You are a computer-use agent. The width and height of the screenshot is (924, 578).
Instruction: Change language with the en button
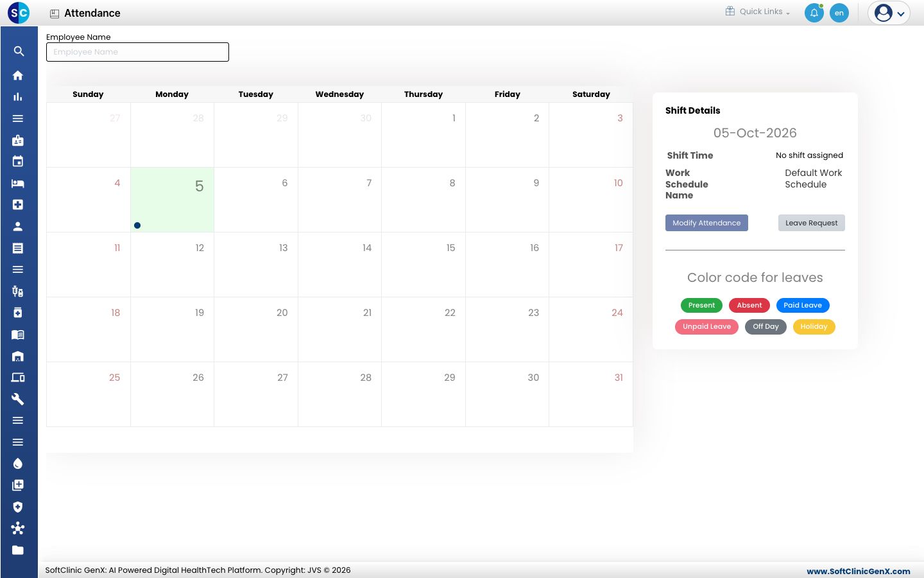(x=839, y=13)
